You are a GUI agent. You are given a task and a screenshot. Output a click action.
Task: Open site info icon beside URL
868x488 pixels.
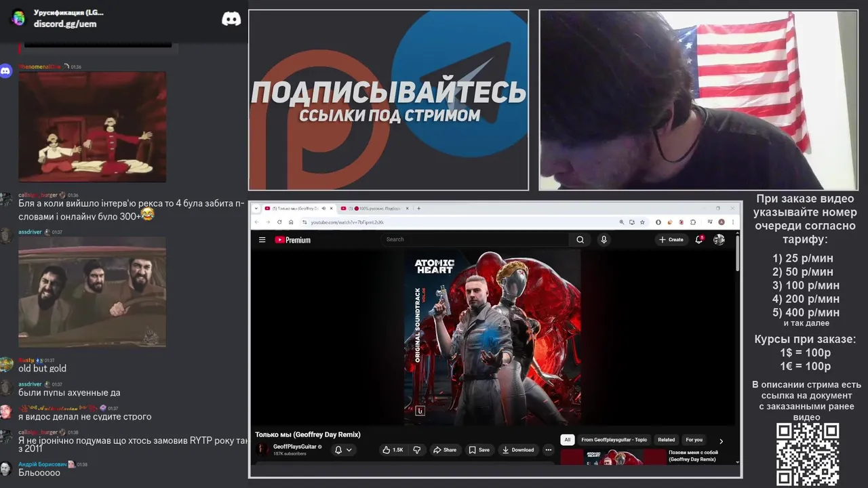[x=304, y=222]
